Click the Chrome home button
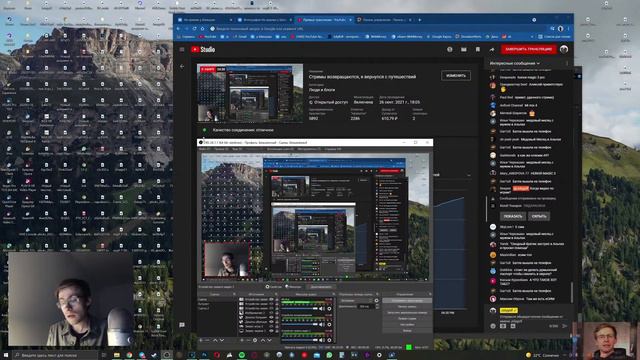The width and height of the screenshot is (640, 360). [x=202, y=29]
